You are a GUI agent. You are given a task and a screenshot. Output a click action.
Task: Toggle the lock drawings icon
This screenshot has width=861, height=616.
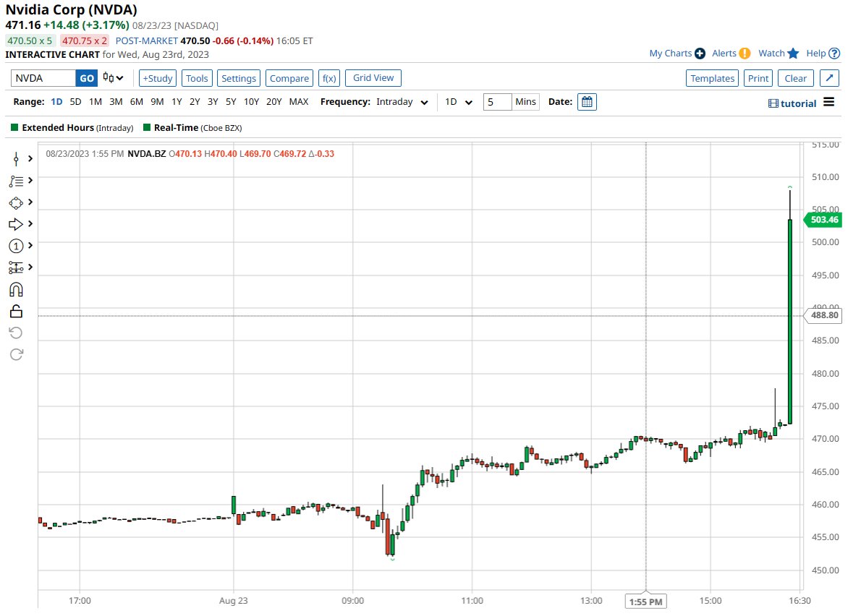tap(16, 312)
